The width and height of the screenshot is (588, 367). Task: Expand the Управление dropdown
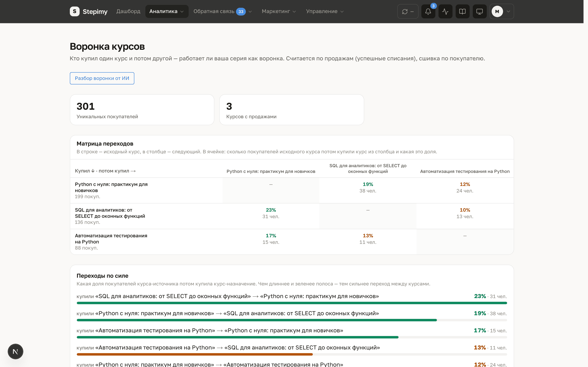coord(325,11)
